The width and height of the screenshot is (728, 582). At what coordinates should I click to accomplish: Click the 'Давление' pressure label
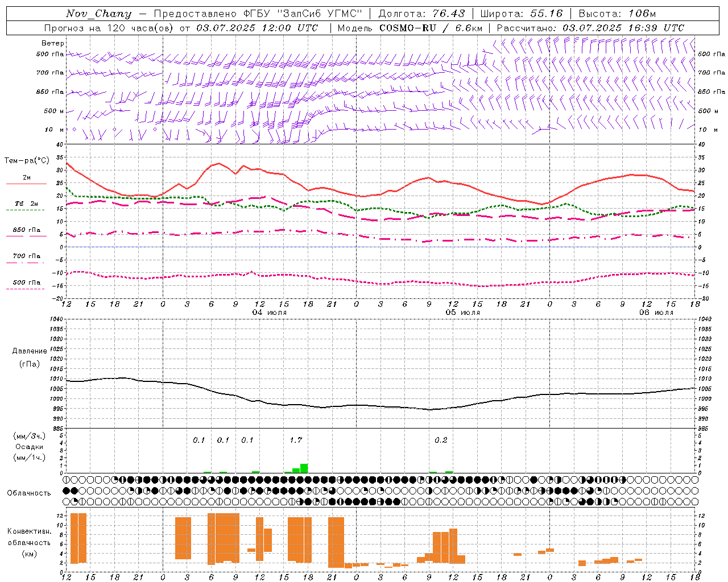click(28, 351)
